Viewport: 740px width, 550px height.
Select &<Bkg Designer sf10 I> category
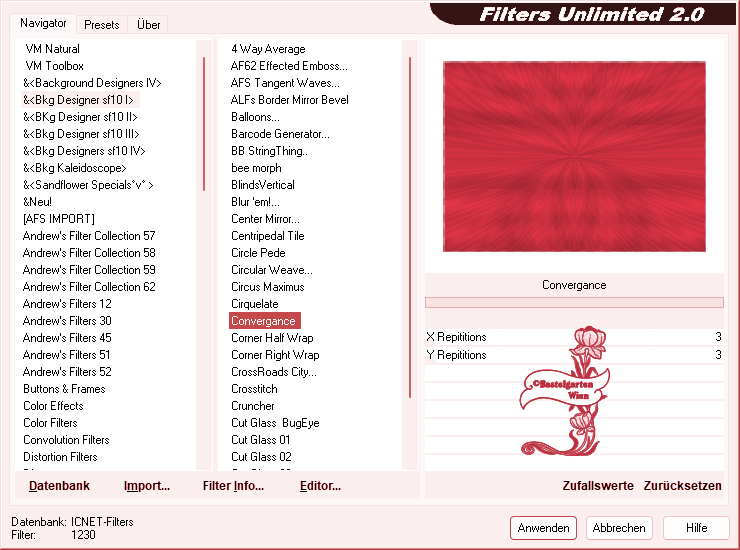coord(78,100)
